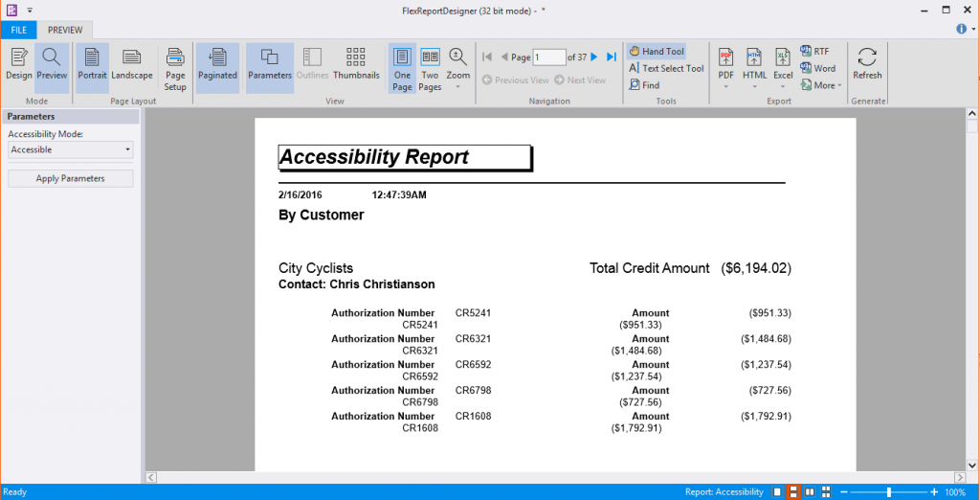Open the Find tool
The width and height of the screenshot is (980, 500).
click(644, 85)
